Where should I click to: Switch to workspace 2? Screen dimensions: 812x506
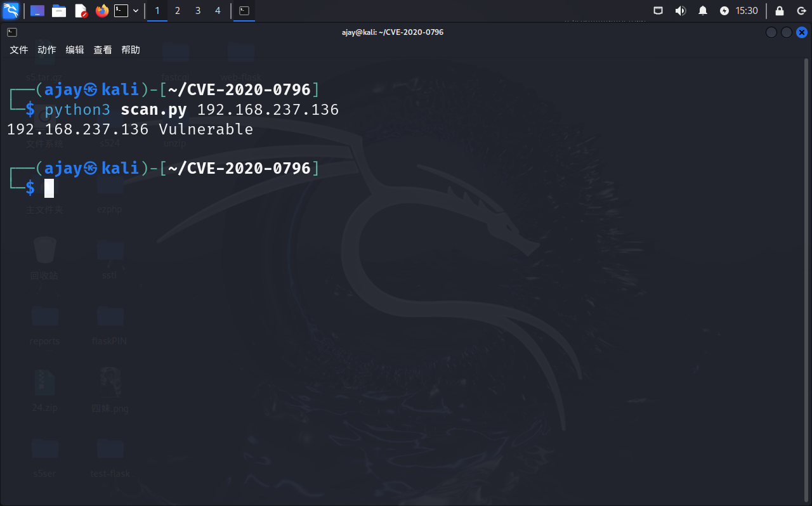tap(177, 11)
